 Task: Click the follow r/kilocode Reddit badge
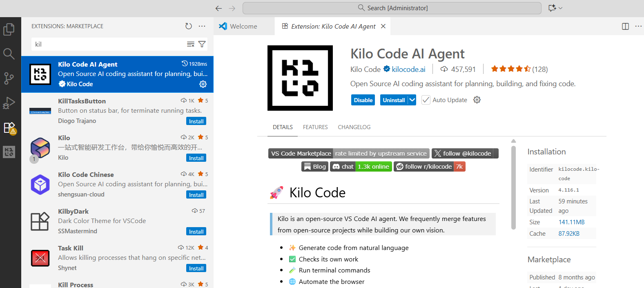pyautogui.click(x=430, y=167)
